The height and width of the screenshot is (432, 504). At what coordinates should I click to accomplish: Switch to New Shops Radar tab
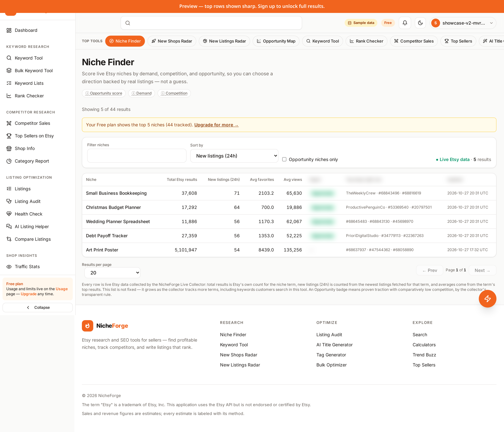coord(172,41)
